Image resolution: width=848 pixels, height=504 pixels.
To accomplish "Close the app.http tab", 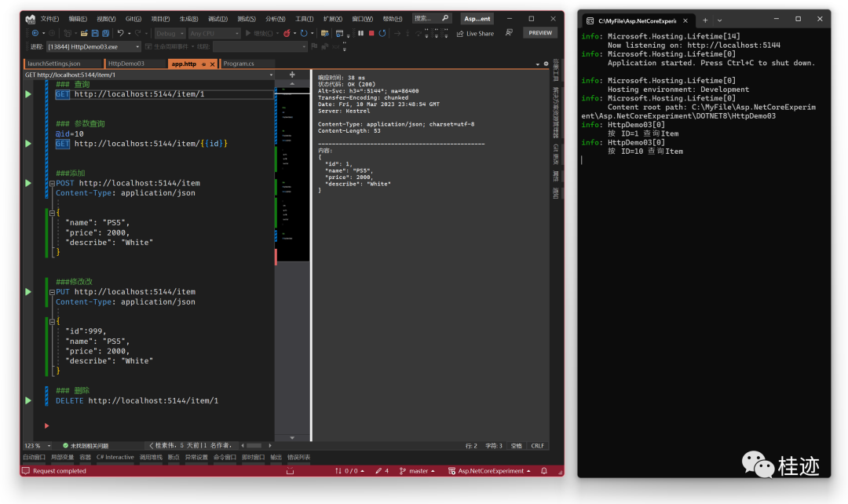I will point(213,64).
